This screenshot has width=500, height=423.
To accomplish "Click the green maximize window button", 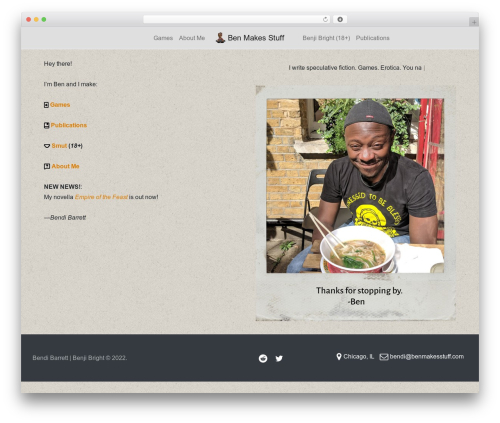I will [x=44, y=19].
